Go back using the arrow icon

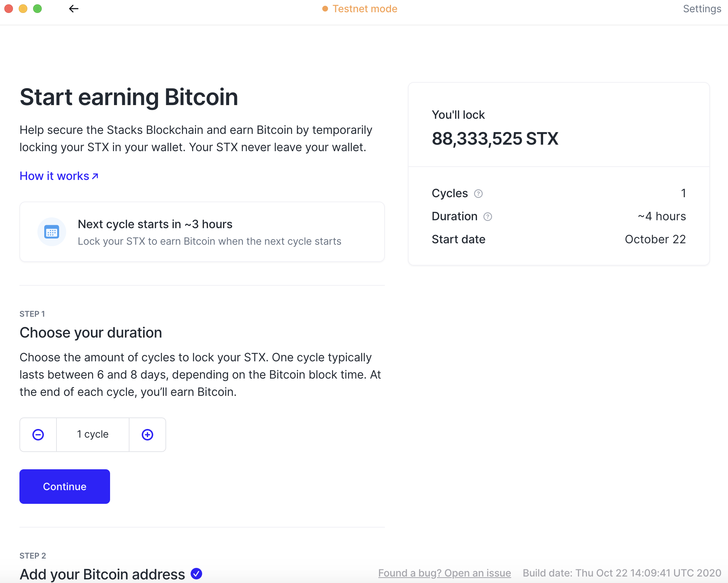(x=74, y=9)
